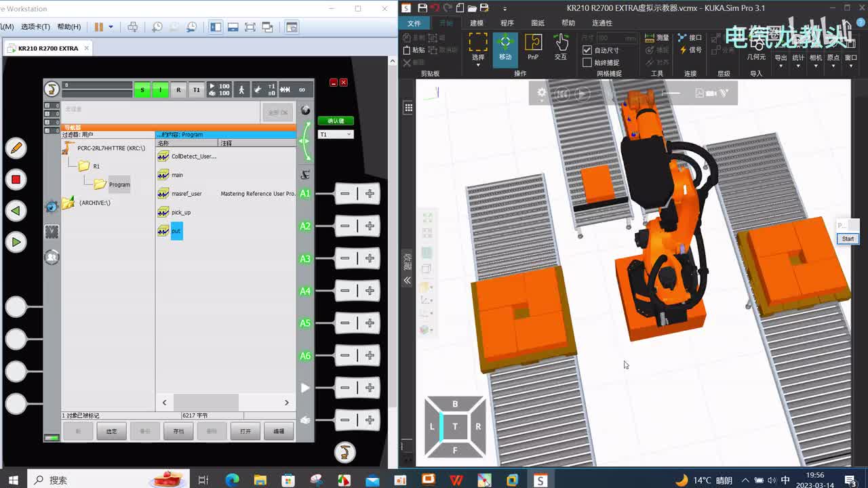Jog axis A1 in the plus direction

point(370,194)
